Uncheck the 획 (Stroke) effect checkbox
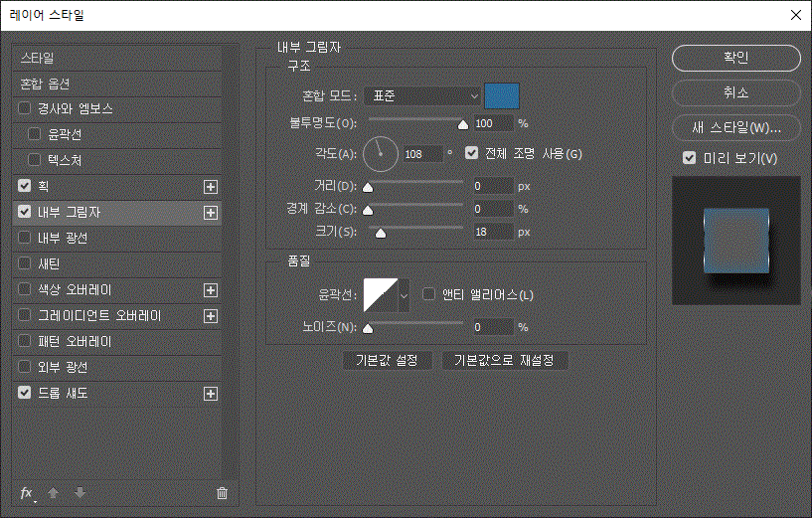This screenshot has width=812, height=518. 24,186
